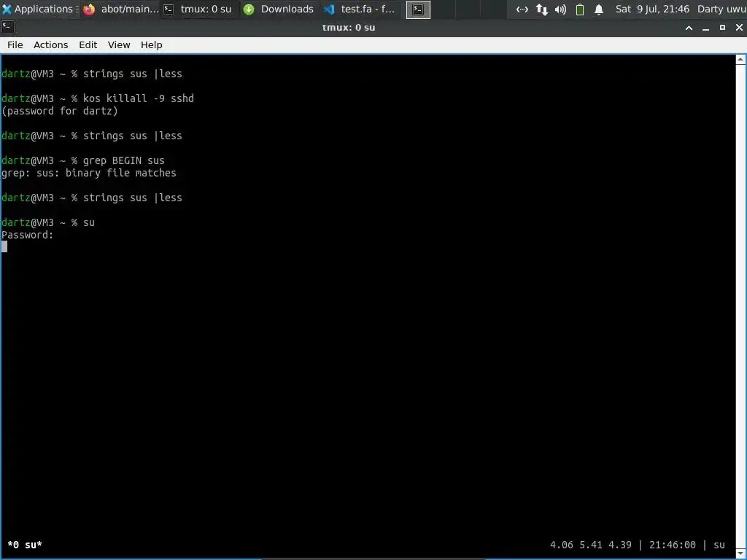Click the load average 4.06 5.41 4.39
The image size is (747, 560).
[591, 545]
